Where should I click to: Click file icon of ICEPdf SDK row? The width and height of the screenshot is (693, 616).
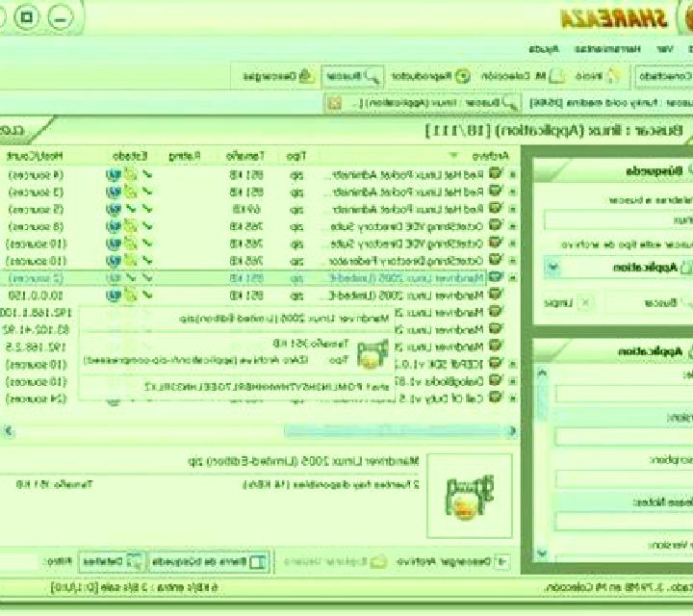[x=496, y=364]
